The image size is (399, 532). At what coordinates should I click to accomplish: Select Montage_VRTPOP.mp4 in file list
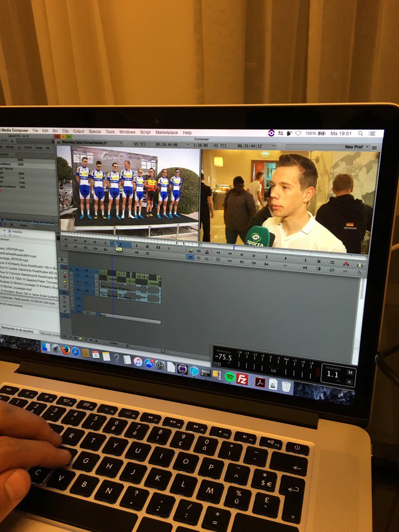tap(14, 260)
